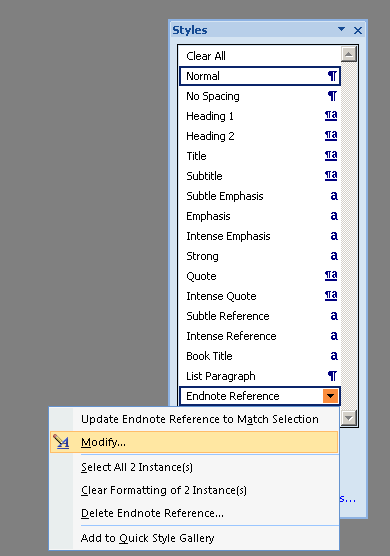Choose Modify... from the context menu
Screen dimensions: 390x556
[x=194, y=442]
